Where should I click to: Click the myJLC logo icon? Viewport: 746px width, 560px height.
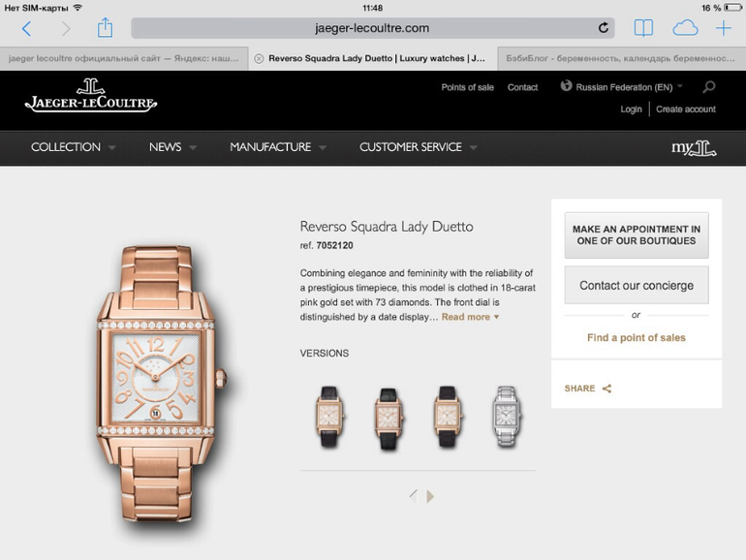tap(694, 148)
